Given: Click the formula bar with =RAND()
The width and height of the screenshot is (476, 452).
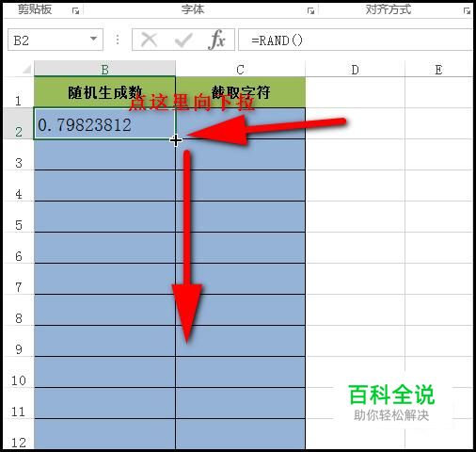Looking at the screenshot, I should click(x=356, y=40).
